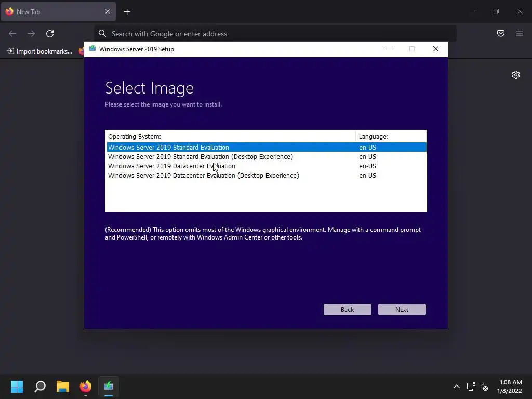Open File Explorer from taskbar
This screenshot has height=399, width=532.
[63, 386]
